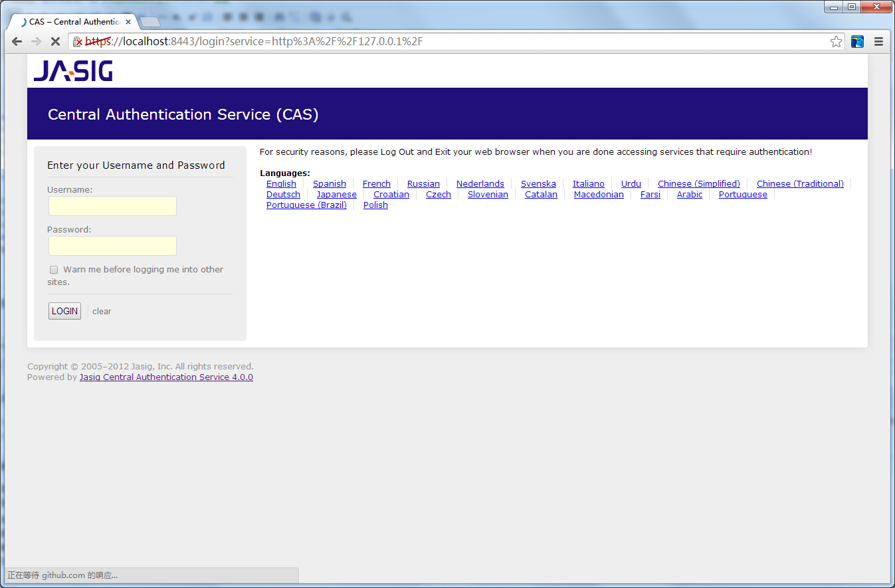Switch language to Urdu
The width and height of the screenshot is (895, 588).
click(x=631, y=184)
